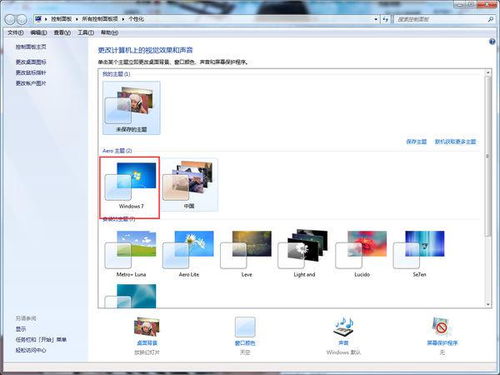Click the back navigation arrow button

(10, 19)
